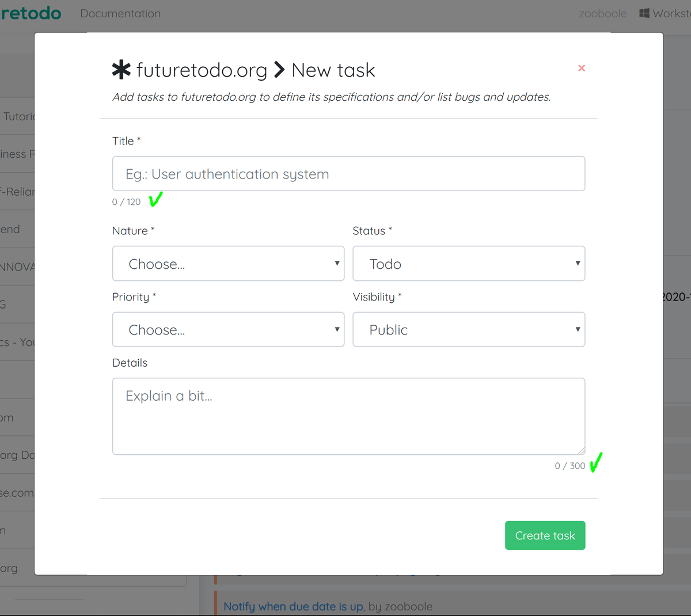
Task: Click the Title character counter 0 / 120
Action: (126, 202)
